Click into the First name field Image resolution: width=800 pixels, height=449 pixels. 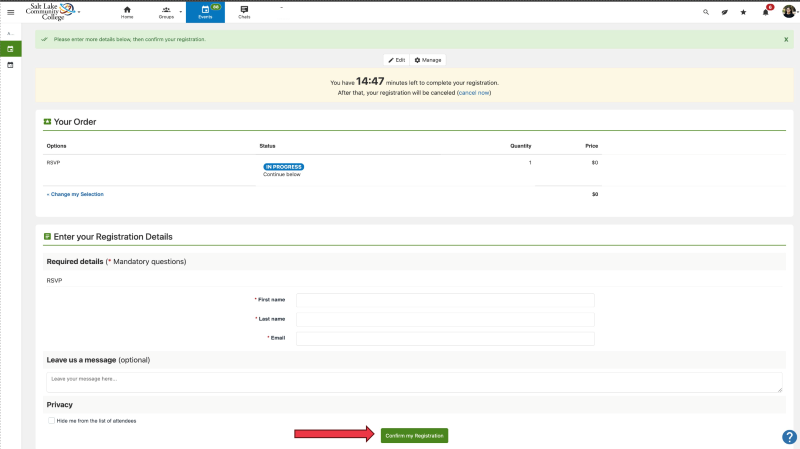pyautogui.click(x=445, y=300)
